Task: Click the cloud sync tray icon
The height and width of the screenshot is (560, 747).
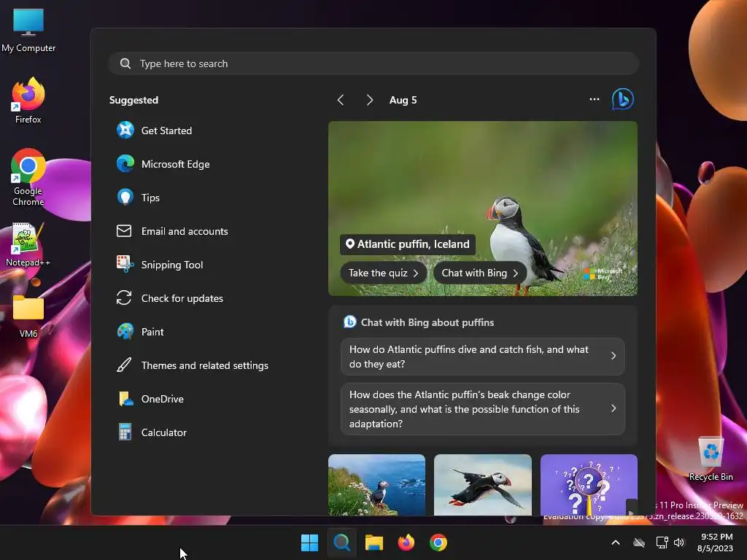Action: click(x=639, y=542)
